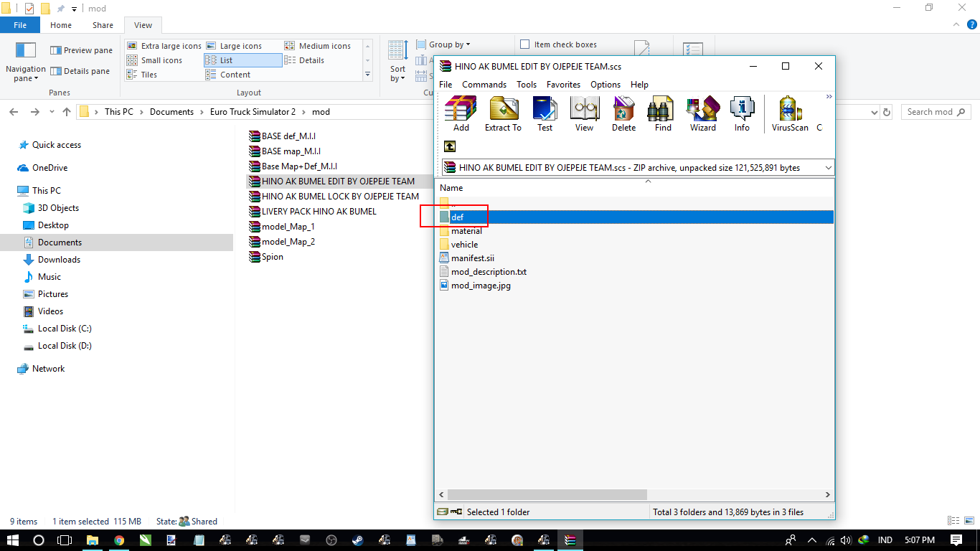Image resolution: width=980 pixels, height=551 pixels.
Task: Switch to the Share ribbon tab
Action: (x=103, y=25)
